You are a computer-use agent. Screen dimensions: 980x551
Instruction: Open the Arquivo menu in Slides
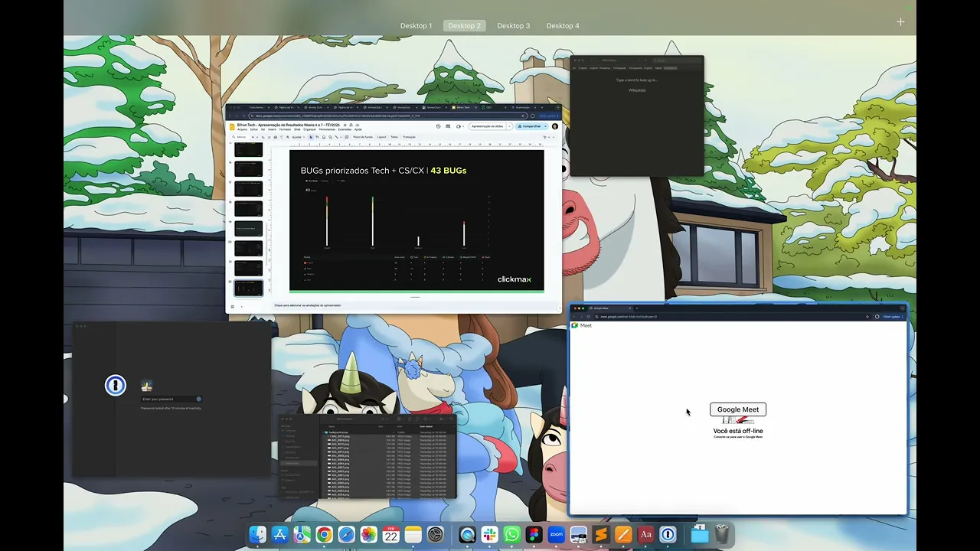[x=242, y=129]
